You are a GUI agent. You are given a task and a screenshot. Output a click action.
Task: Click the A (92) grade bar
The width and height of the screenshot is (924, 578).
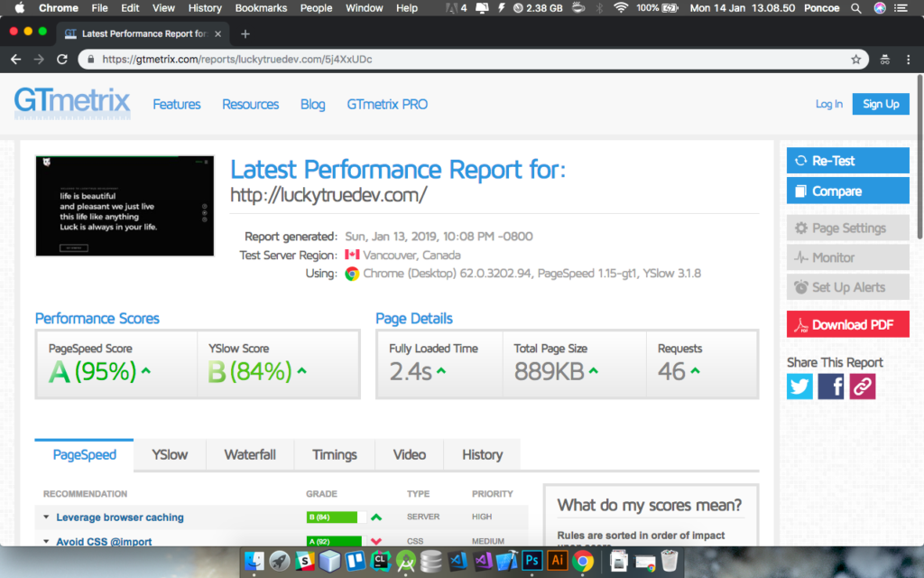tap(336, 541)
